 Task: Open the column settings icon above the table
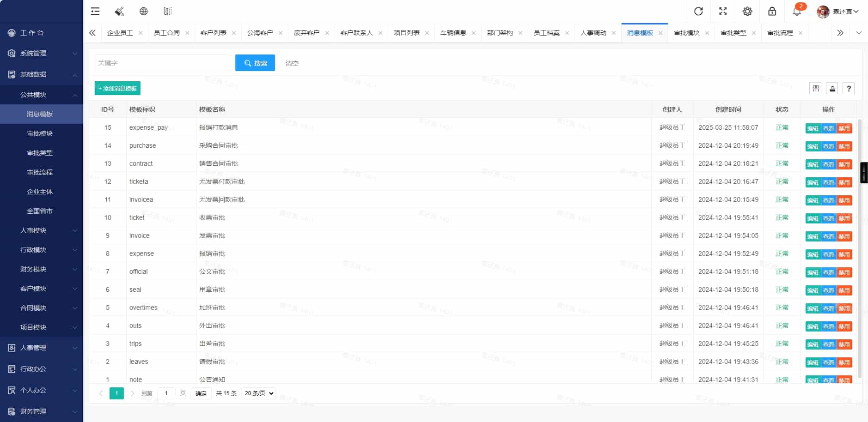[x=814, y=88]
